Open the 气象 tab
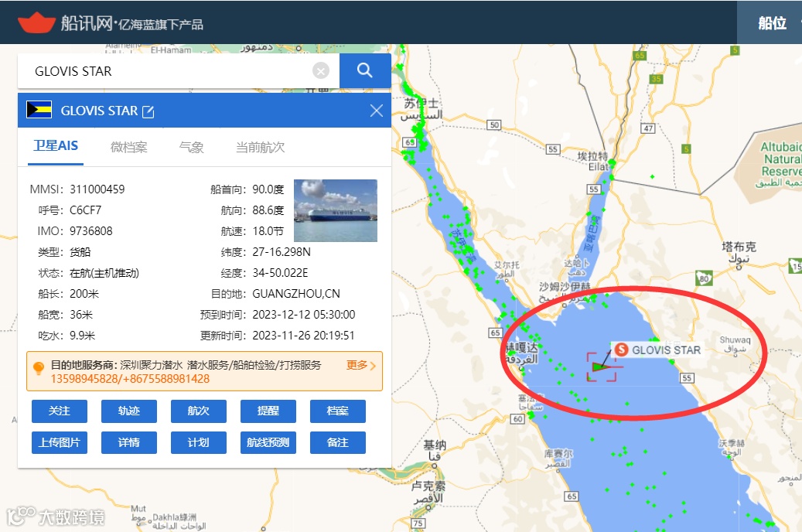 [x=191, y=148]
